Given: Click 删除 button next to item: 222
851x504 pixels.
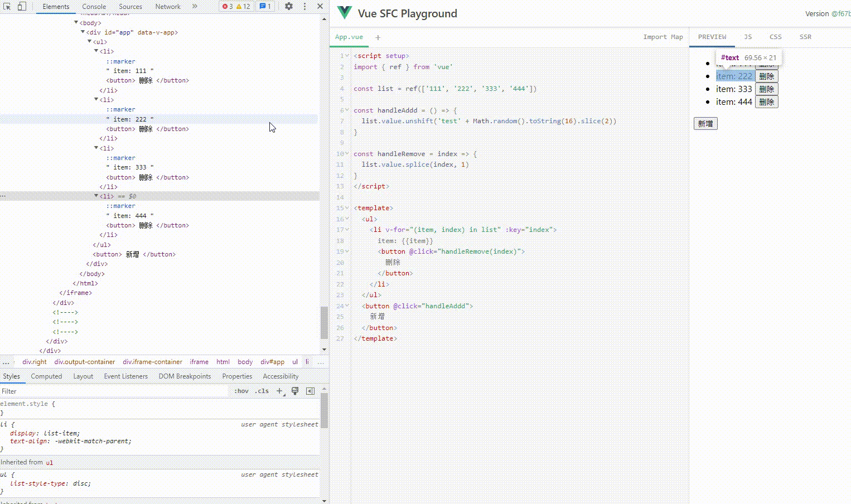Looking at the screenshot, I should [x=767, y=76].
